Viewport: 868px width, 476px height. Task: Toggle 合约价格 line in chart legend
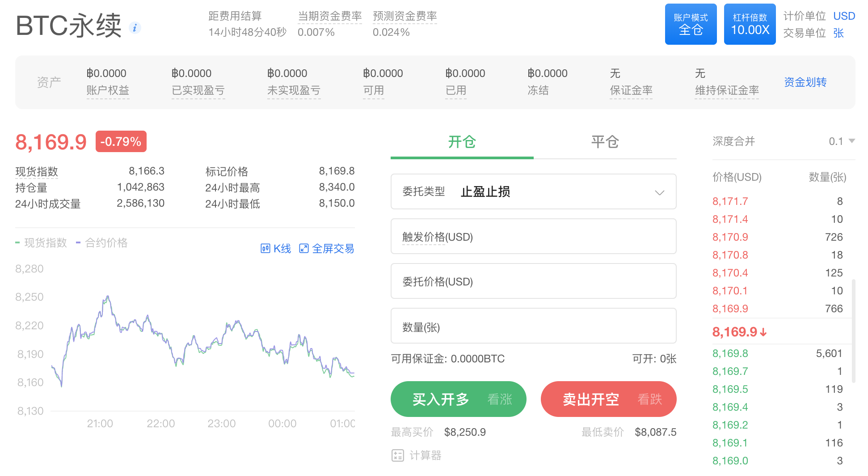[102, 242]
